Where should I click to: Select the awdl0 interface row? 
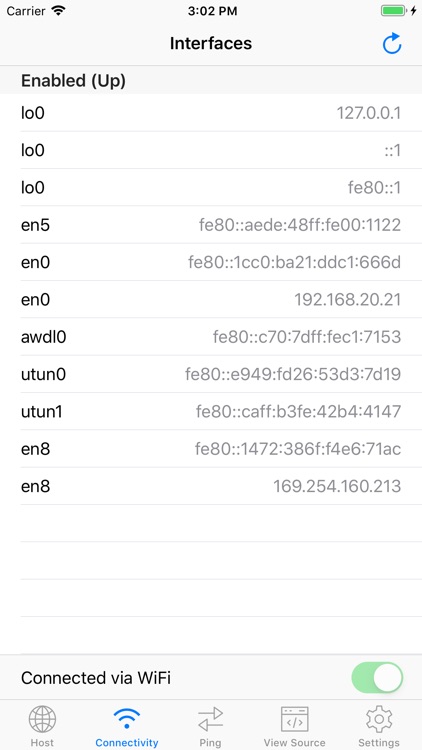pyautogui.click(x=211, y=337)
